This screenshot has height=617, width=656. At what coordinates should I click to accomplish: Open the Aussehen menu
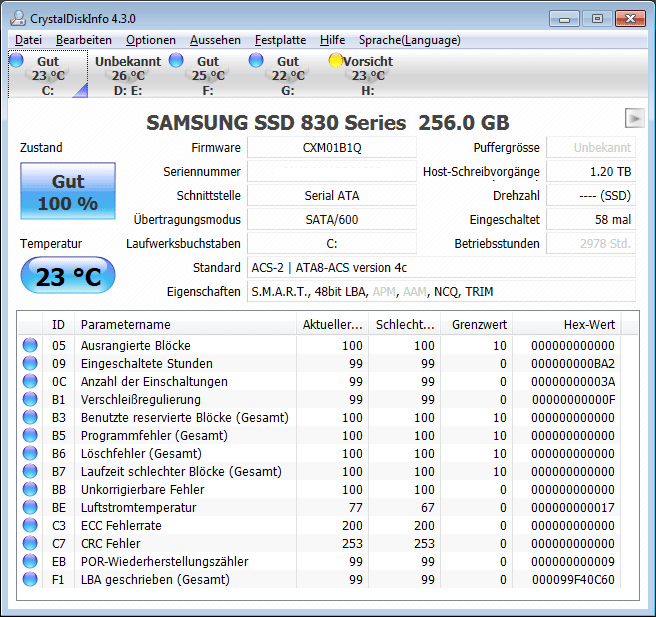point(215,40)
